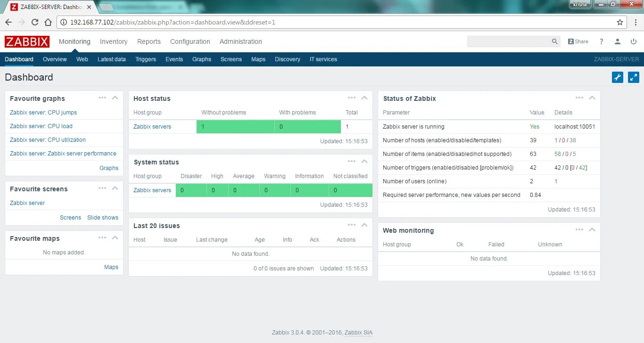Open the Zabbix Share link
This screenshot has height=343, width=644.
[578, 41]
